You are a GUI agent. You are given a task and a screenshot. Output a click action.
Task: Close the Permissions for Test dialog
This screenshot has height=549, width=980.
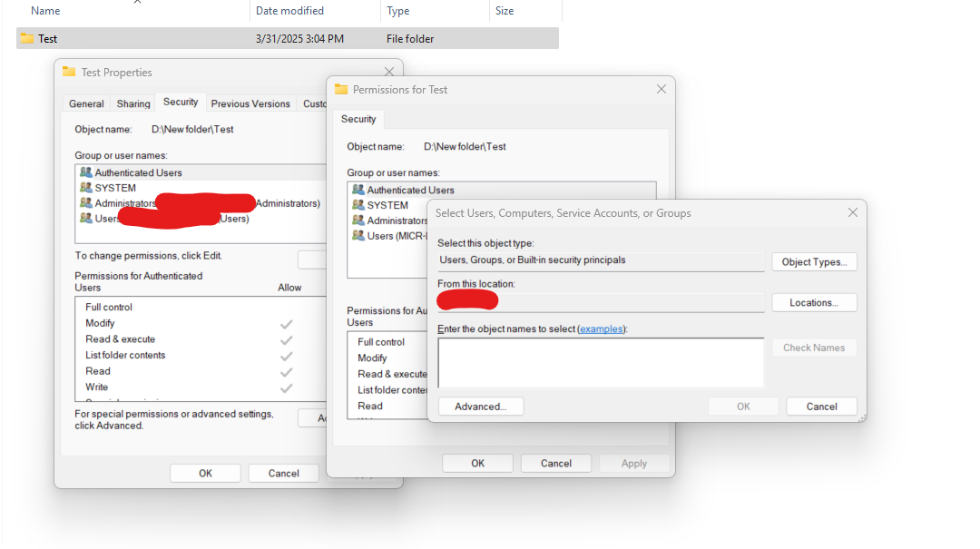coord(661,89)
